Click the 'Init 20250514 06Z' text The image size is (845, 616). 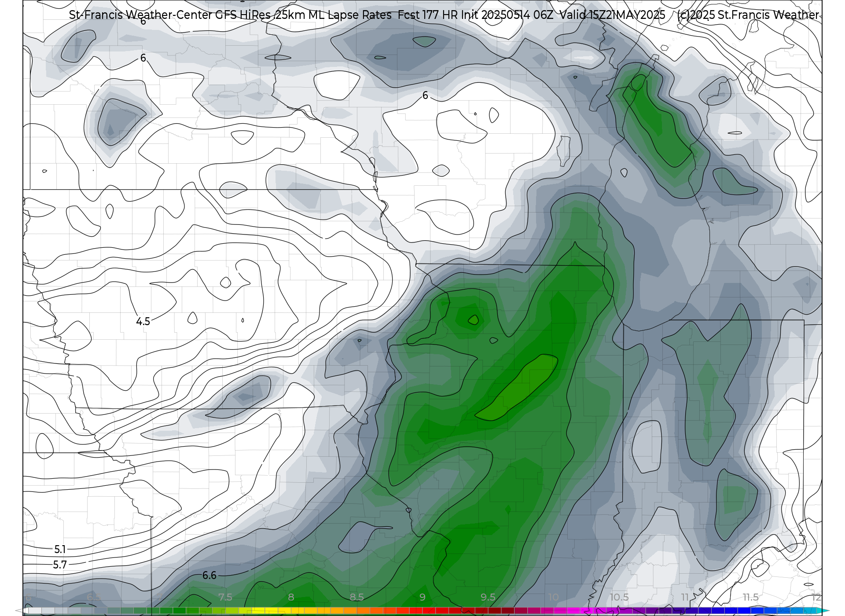click(x=507, y=15)
